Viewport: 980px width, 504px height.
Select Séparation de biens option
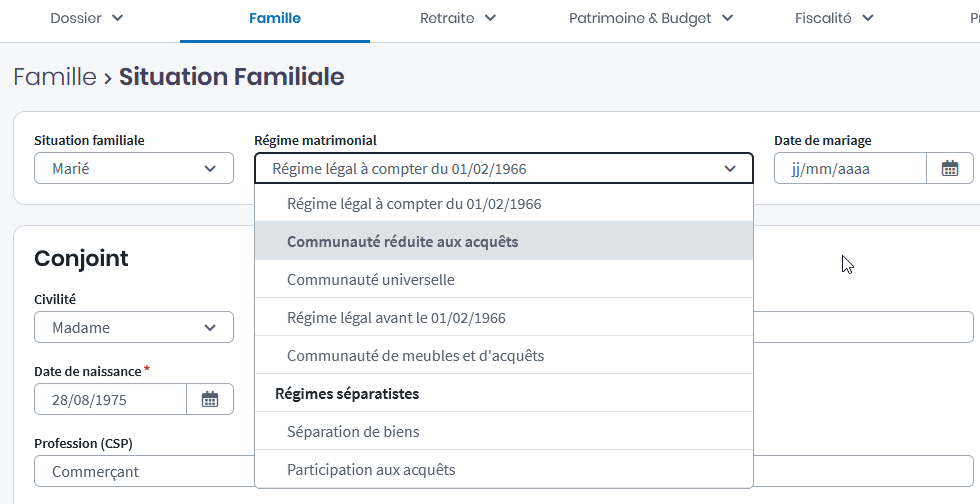point(353,432)
